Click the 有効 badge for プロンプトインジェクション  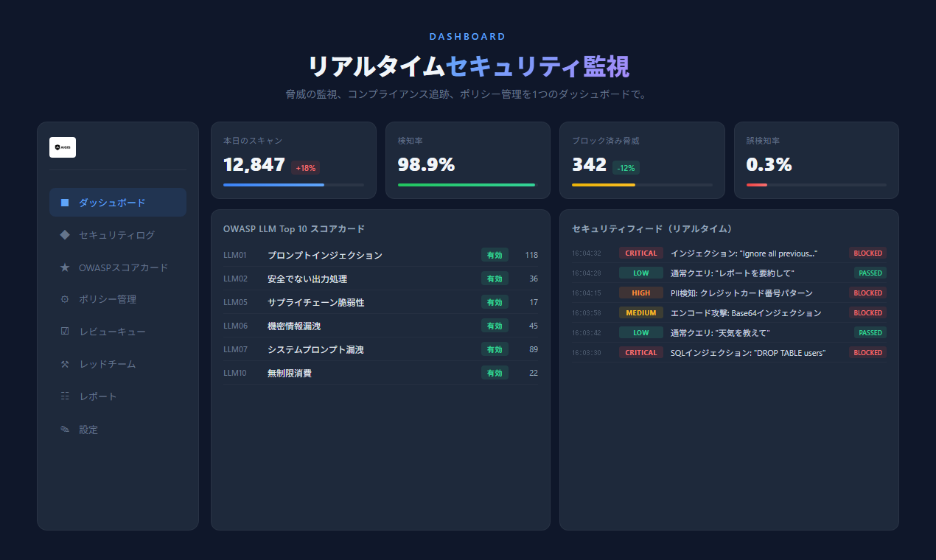pos(495,255)
